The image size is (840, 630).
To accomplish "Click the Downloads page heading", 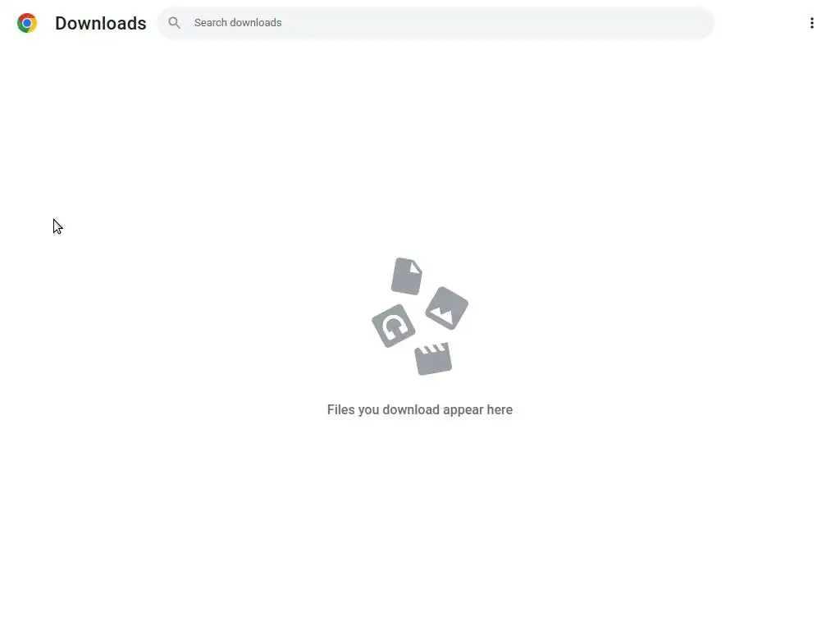I will (x=101, y=23).
